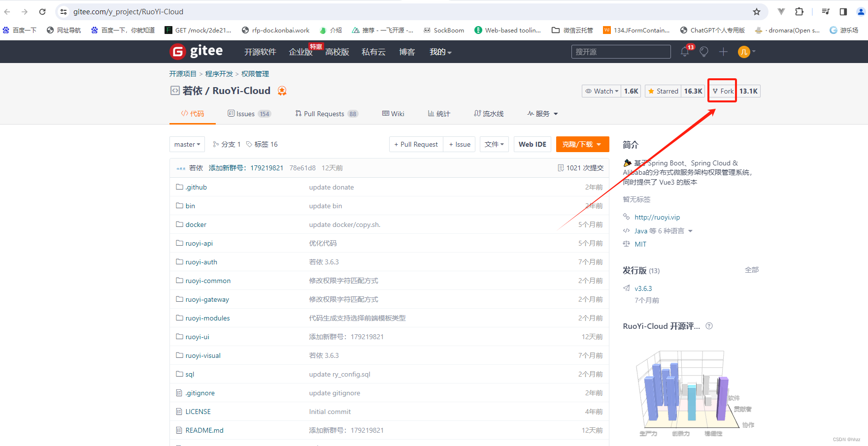This screenshot has height=446, width=868.
Task: Open the notifications bell icon
Action: click(x=685, y=52)
